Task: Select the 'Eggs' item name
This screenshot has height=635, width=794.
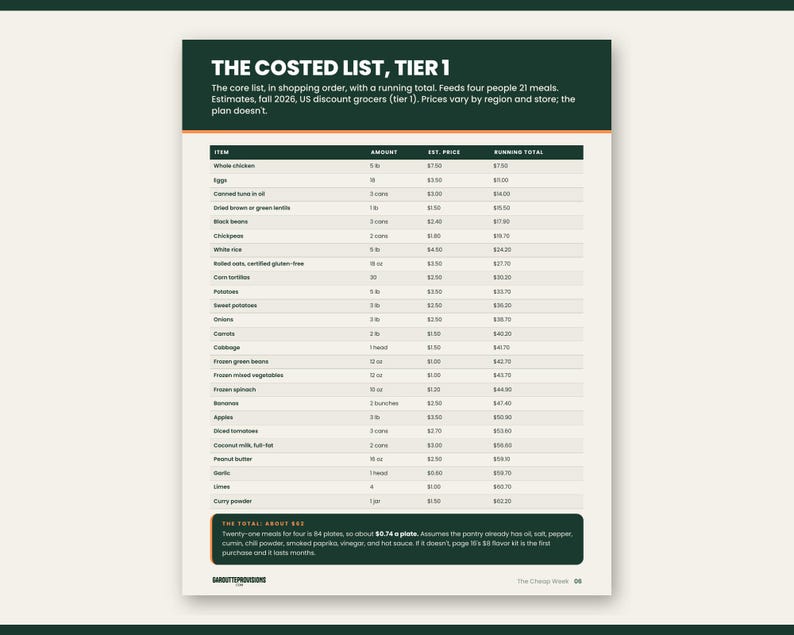Action: 220,180
